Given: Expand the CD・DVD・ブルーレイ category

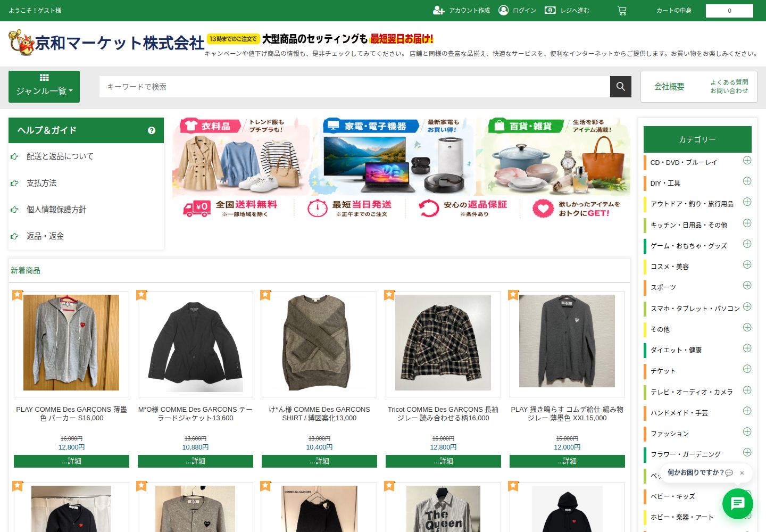Looking at the screenshot, I should pyautogui.click(x=747, y=160).
